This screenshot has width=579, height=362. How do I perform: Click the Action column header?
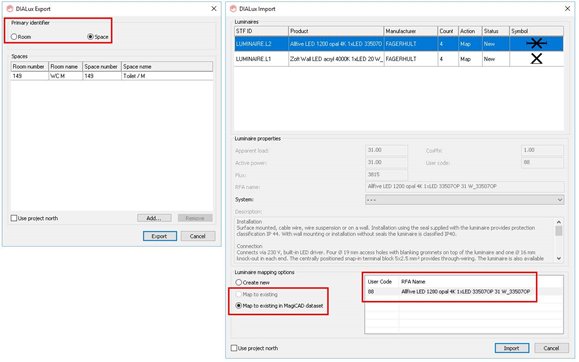point(470,31)
